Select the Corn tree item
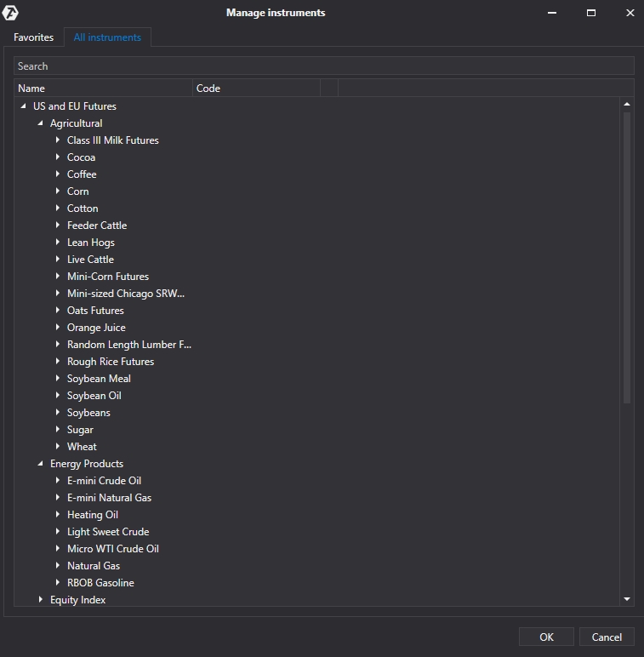This screenshot has height=657, width=644. (78, 191)
